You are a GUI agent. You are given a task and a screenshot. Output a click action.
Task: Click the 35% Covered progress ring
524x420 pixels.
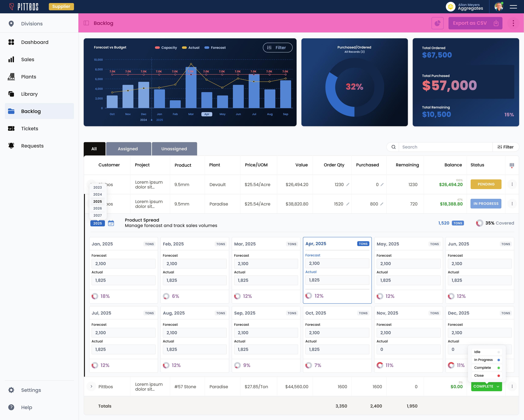pos(479,223)
